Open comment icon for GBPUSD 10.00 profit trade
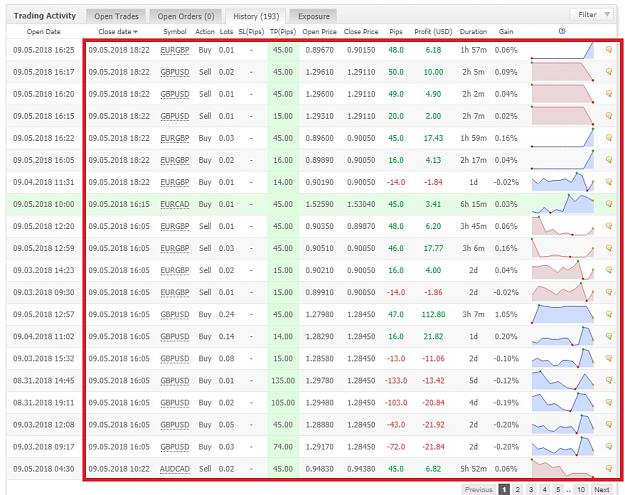 tap(609, 72)
